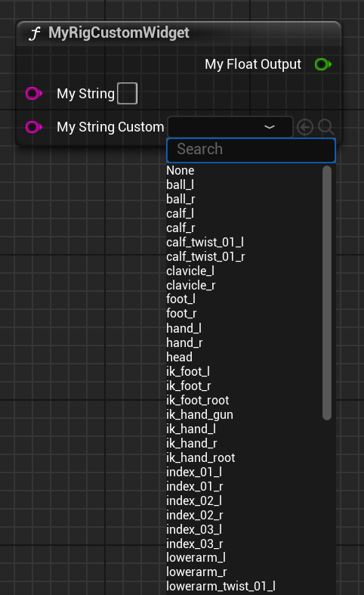Click the magnifier browse icon beside dropdown
The image size is (364, 595).
pos(326,127)
